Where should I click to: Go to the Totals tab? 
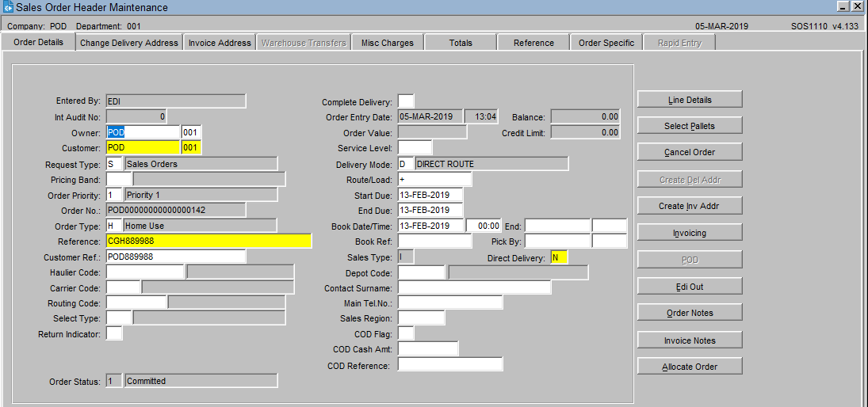click(460, 43)
